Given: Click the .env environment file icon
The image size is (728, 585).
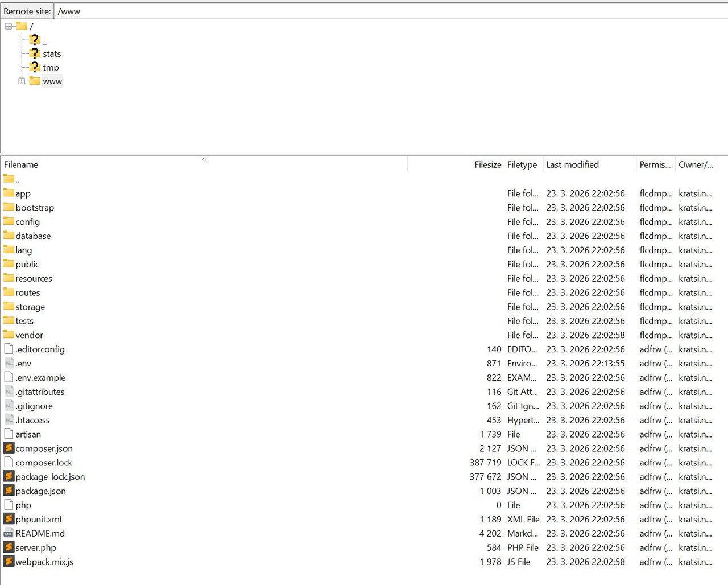Looking at the screenshot, I should click(9, 363).
